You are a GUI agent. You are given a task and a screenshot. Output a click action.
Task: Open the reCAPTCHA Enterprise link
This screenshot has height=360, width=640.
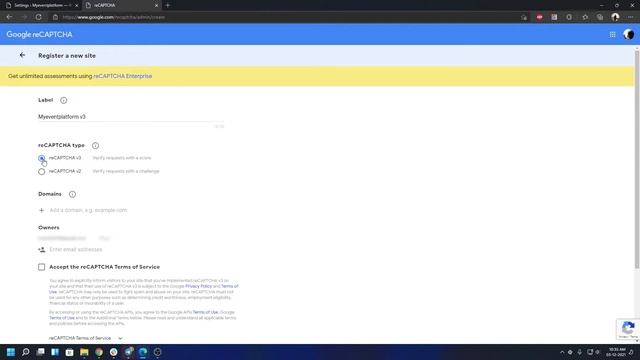123,76
